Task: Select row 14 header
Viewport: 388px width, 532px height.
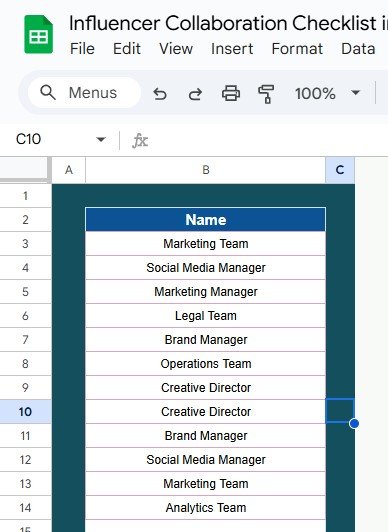Action: [x=25, y=508]
